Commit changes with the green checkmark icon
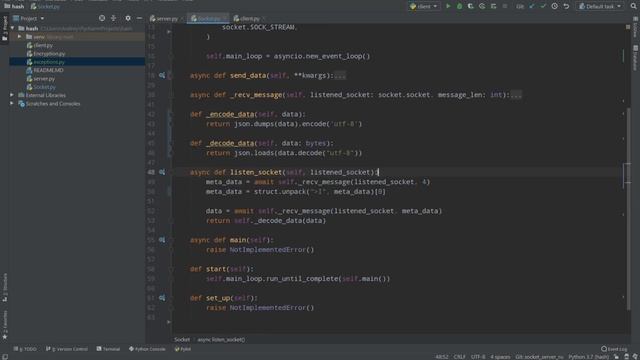 coord(543,6)
